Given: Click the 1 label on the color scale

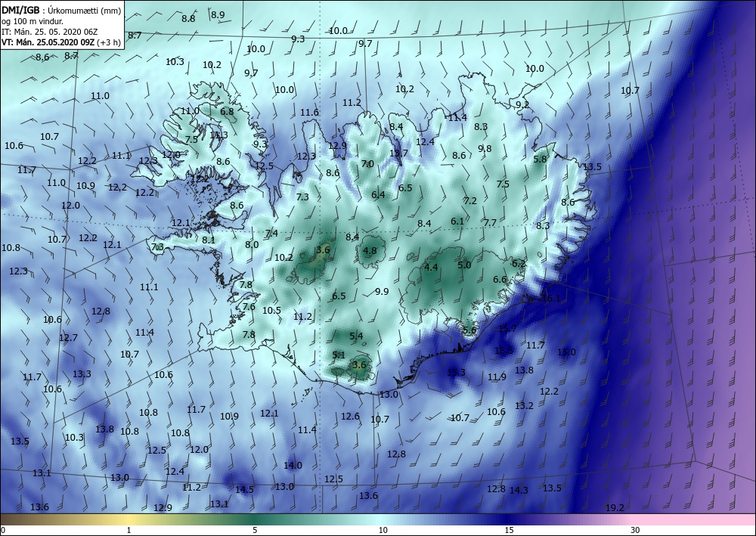Looking at the screenshot, I should click(129, 530).
